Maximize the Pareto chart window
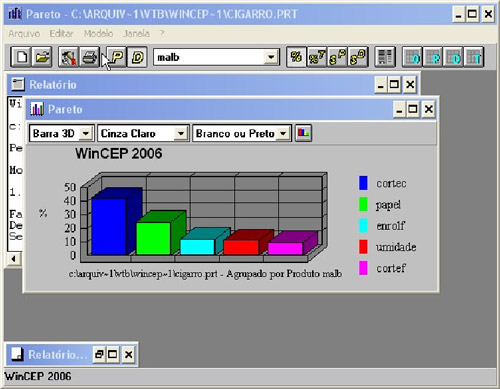The image size is (500, 389). pyautogui.click(x=413, y=109)
